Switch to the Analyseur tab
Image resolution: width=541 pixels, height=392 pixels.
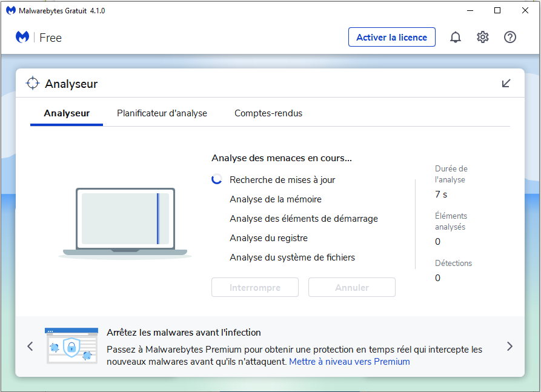(x=67, y=113)
